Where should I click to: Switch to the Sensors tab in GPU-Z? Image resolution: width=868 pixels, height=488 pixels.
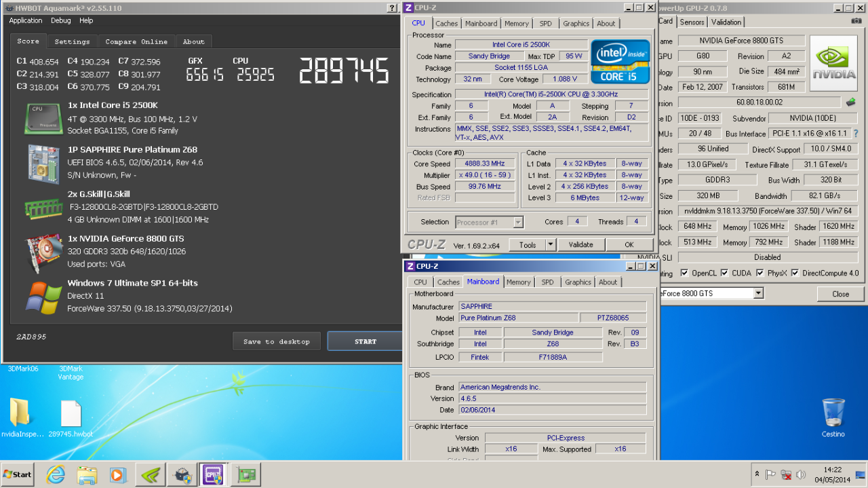692,22
